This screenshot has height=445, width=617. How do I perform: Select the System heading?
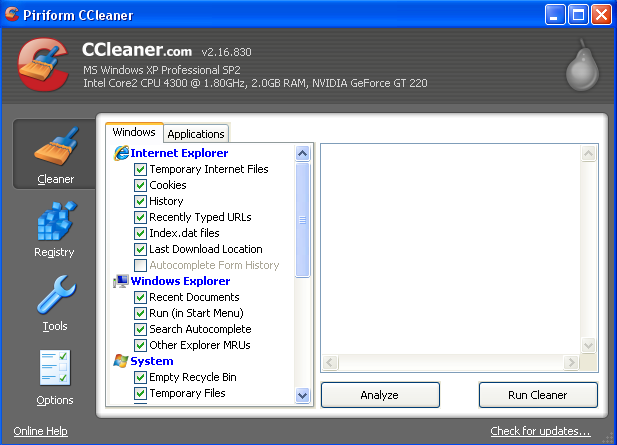click(152, 361)
